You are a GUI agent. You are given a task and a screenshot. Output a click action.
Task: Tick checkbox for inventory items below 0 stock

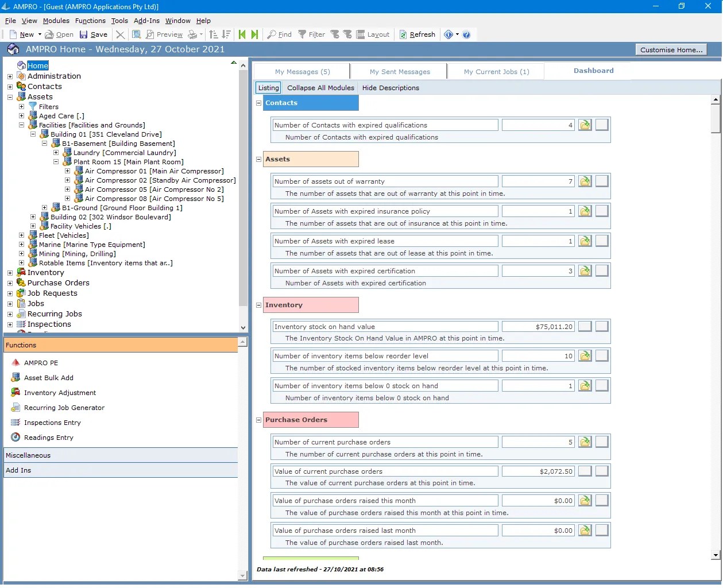click(x=602, y=385)
